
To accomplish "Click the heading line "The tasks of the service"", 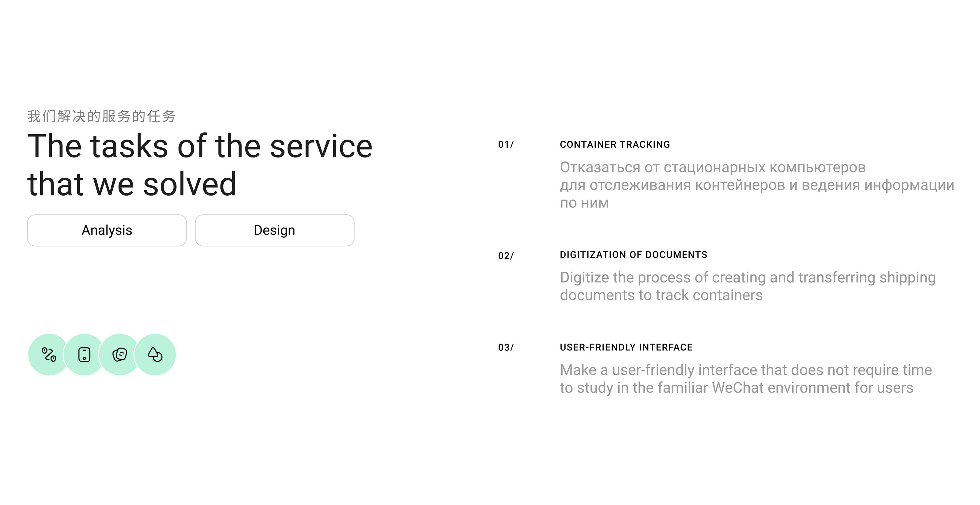I will pyautogui.click(x=200, y=146).
